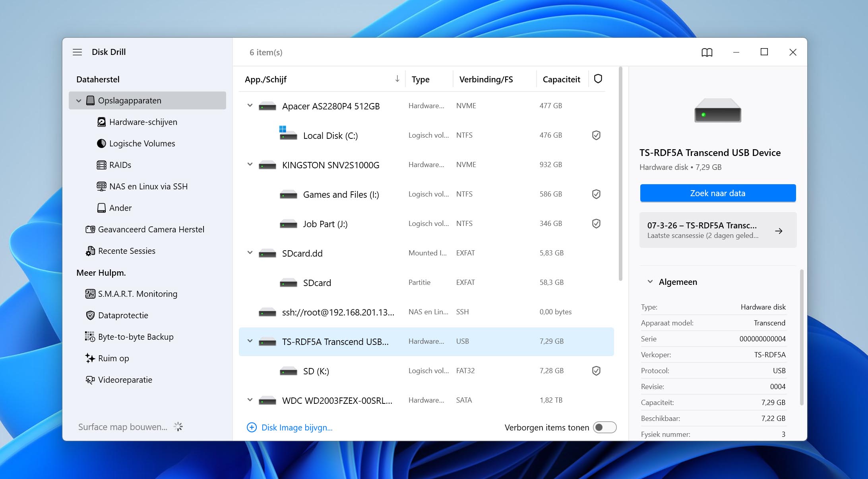The width and height of the screenshot is (868, 479).
Task: Collapse the Opslagapparaten tree section
Action: pyautogui.click(x=79, y=101)
